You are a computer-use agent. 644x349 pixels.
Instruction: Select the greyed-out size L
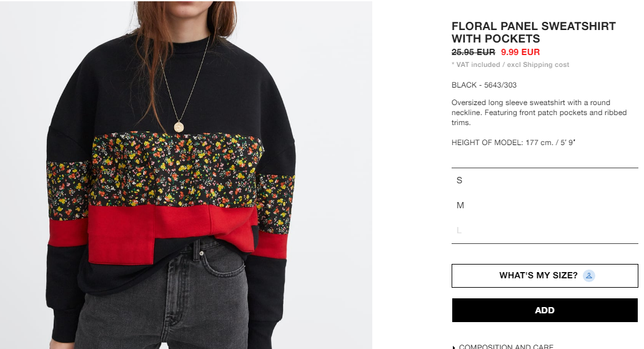coord(545,230)
